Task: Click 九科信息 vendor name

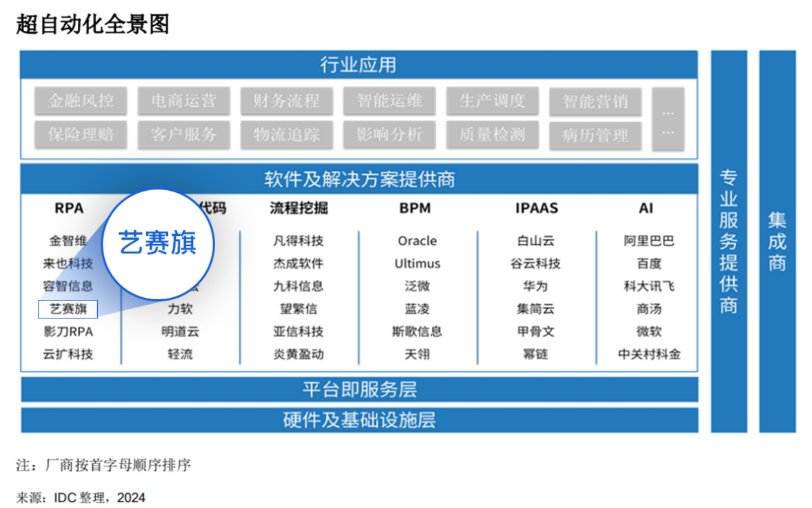Action: coord(298,286)
